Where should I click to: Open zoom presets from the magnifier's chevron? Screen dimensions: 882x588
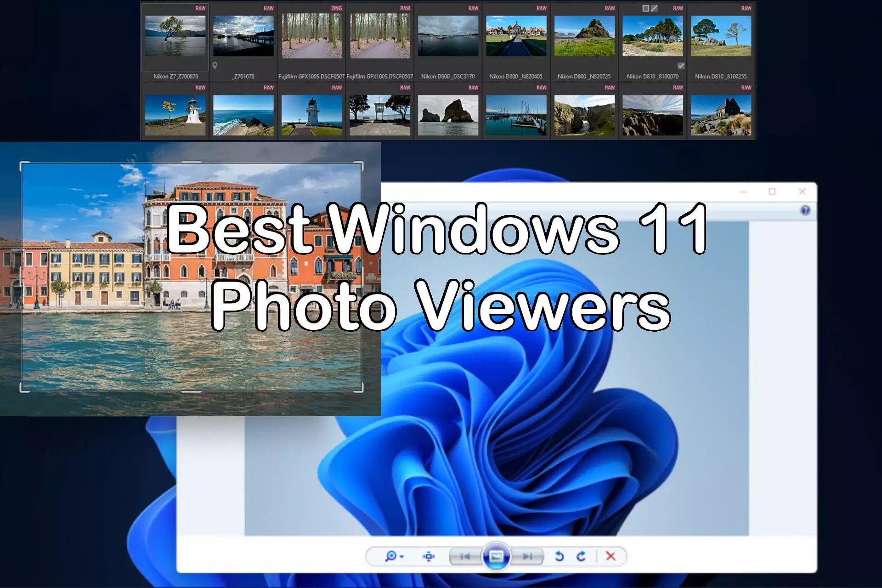(x=402, y=556)
